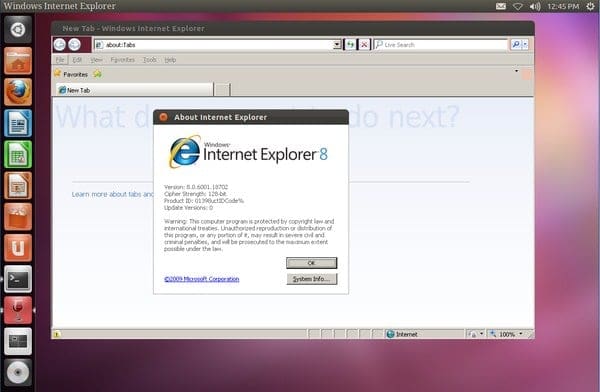This screenshot has height=392, width=600.
Task: Click the browser Back arrow button
Action: click(x=60, y=45)
